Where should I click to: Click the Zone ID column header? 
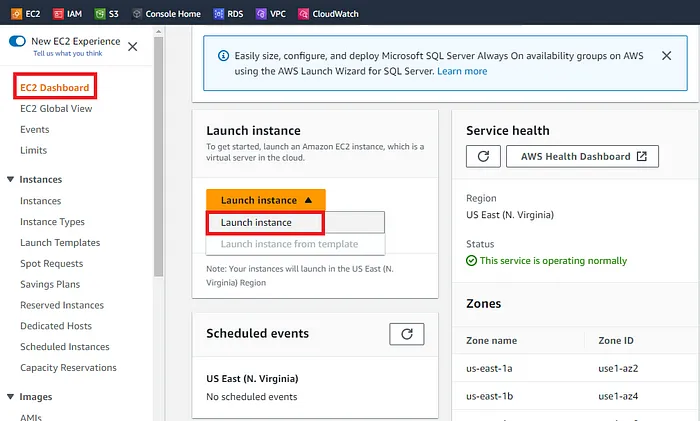point(616,341)
